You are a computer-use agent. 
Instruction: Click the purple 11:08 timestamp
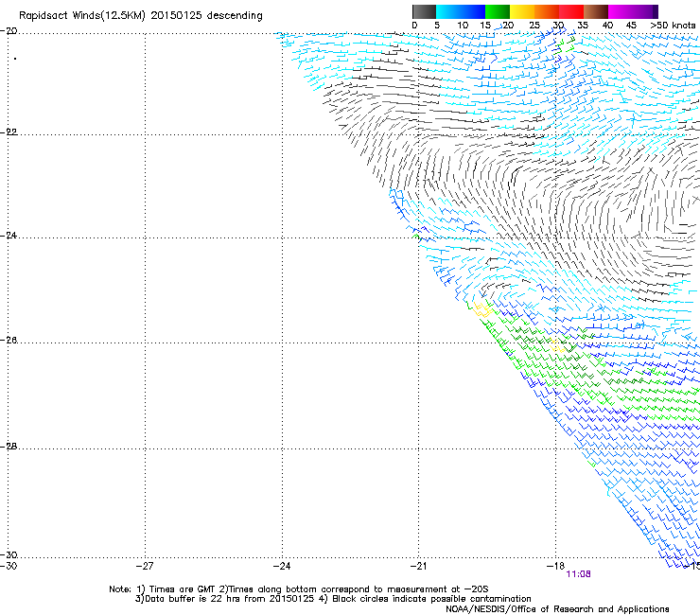[578, 574]
